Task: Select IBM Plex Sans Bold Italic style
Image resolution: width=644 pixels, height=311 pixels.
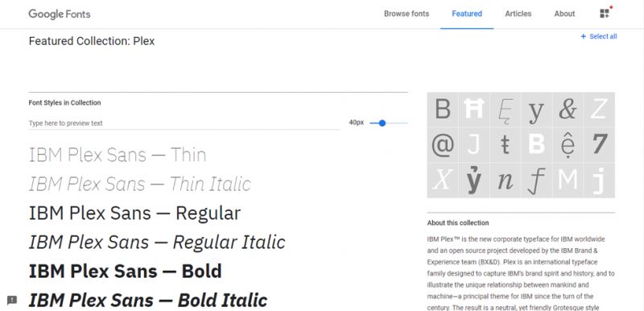Action: 148,301
